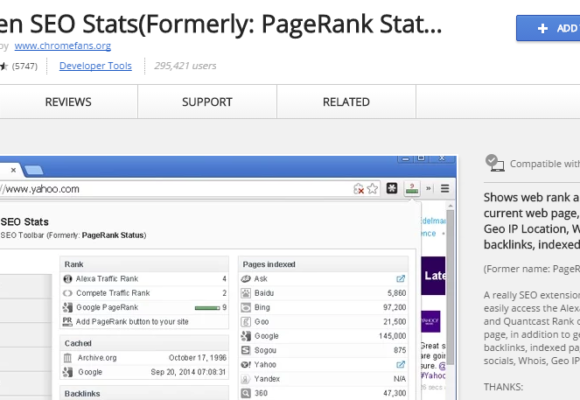580x400 pixels.
Task: Close the browser tab in the screenshot
Action: click(x=13, y=170)
